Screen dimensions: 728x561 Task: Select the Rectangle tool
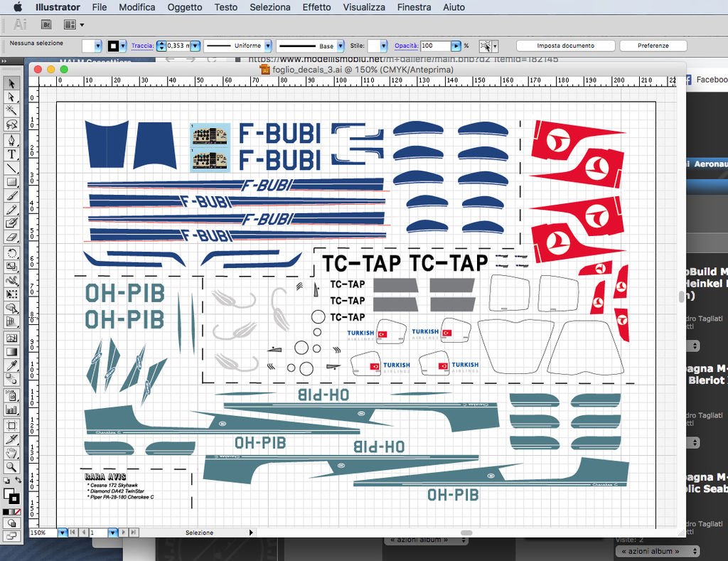click(x=11, y=182)
